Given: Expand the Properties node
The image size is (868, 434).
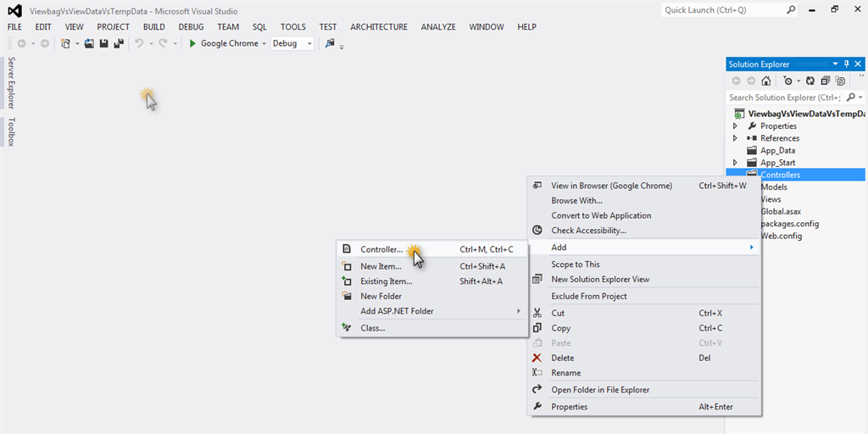Looking at the screenshot, I should point(735,126).
